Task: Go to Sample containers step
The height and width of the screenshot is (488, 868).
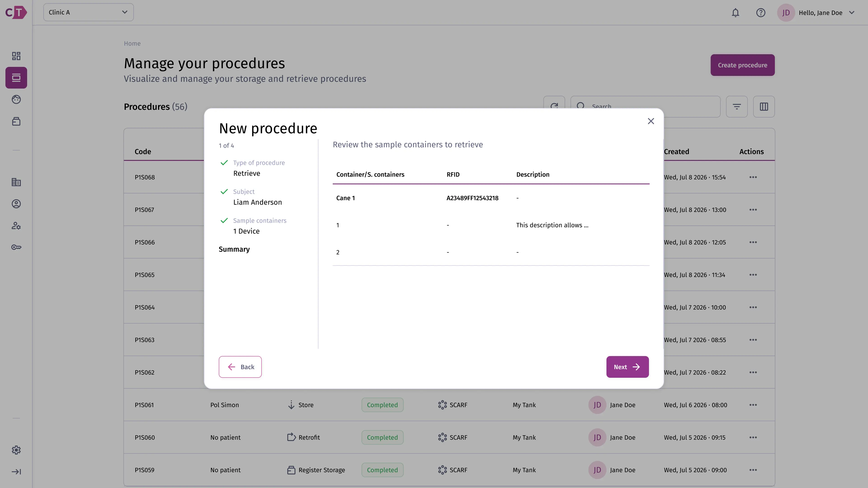Action: [x=253, y=226]
